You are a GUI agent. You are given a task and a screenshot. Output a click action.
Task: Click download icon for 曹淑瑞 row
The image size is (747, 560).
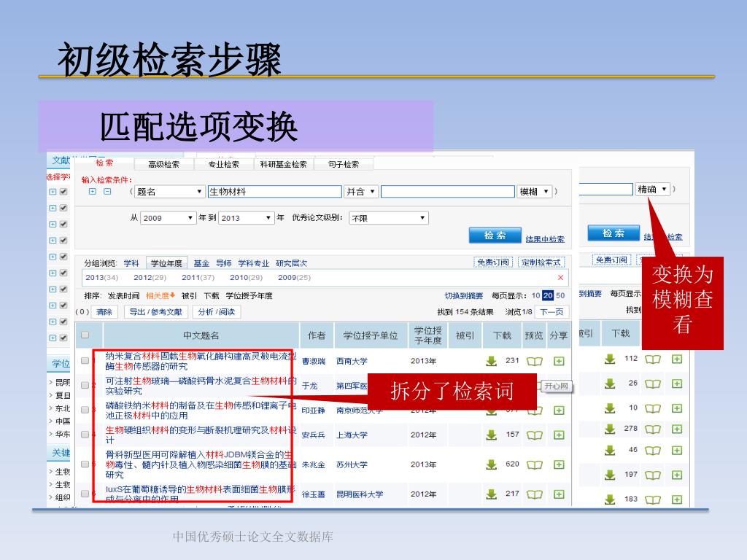click(491, 361)
